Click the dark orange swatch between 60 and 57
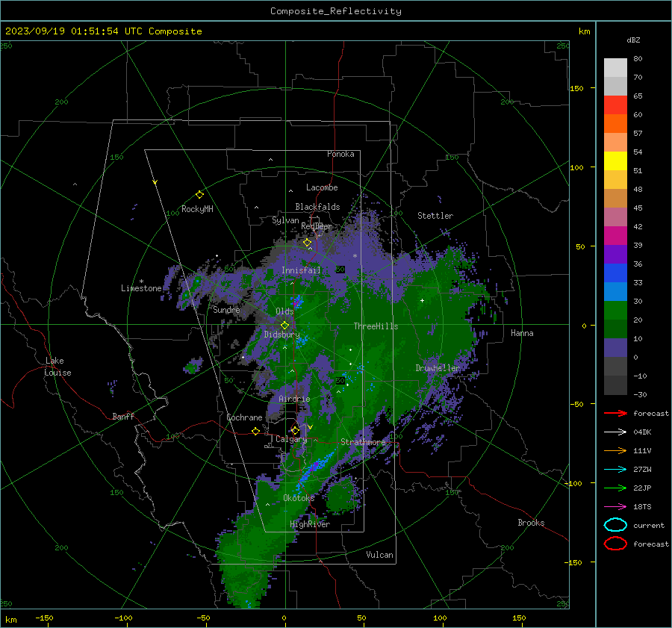672x628 pixels. 615,124
